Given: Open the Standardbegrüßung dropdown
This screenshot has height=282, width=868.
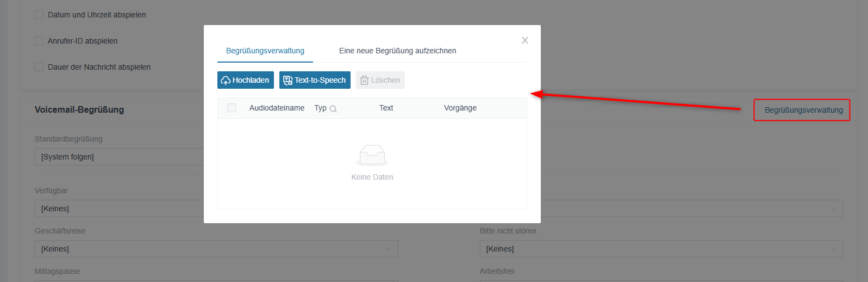Looking at the screenshot, I should click(x=120, y=157).
